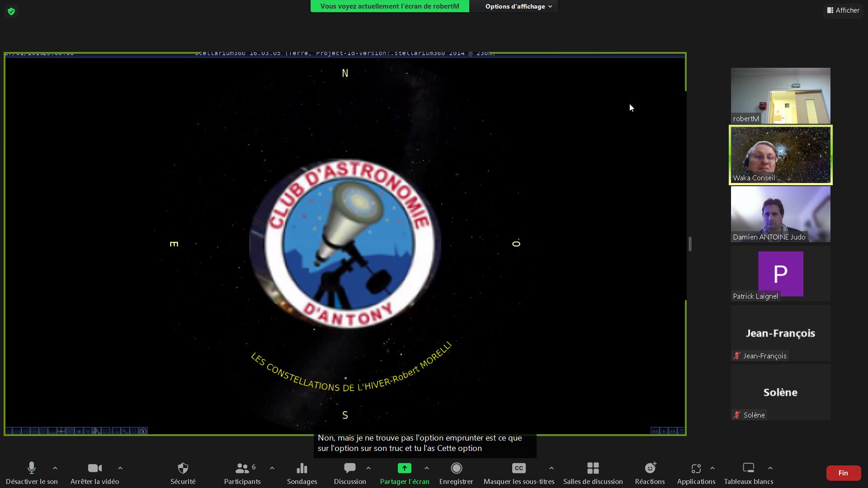The image size is (868, 488).
Task: Click Stellarium help question mark icon
Action: [134, 431]
